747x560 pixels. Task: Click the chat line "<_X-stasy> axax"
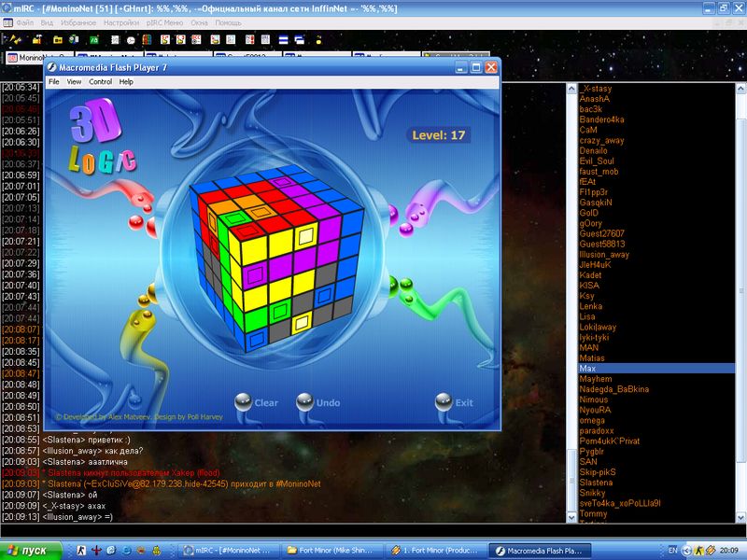(x=74, y=506)
